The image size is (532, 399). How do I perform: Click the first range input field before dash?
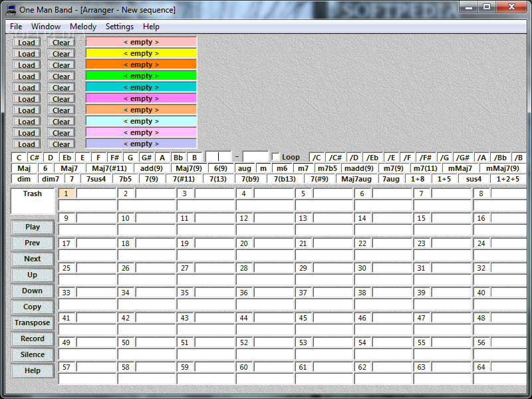pos(219,157)
